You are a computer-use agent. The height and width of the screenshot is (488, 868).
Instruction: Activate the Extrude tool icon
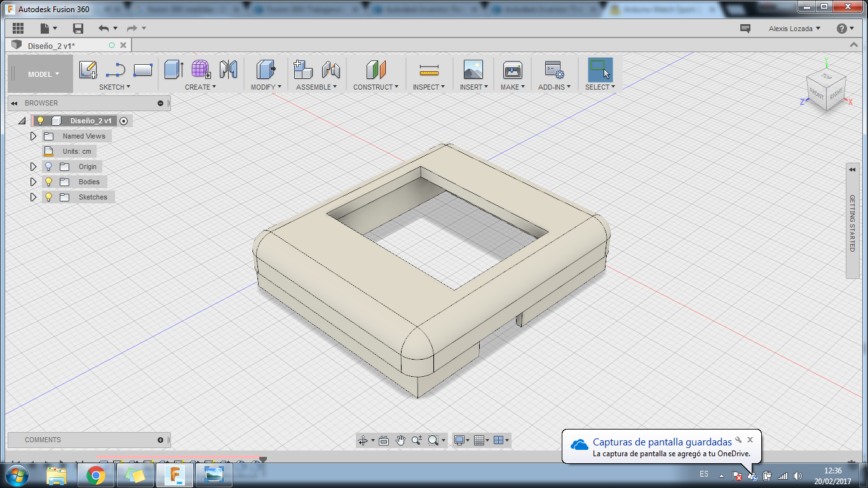tap(173, 69)
